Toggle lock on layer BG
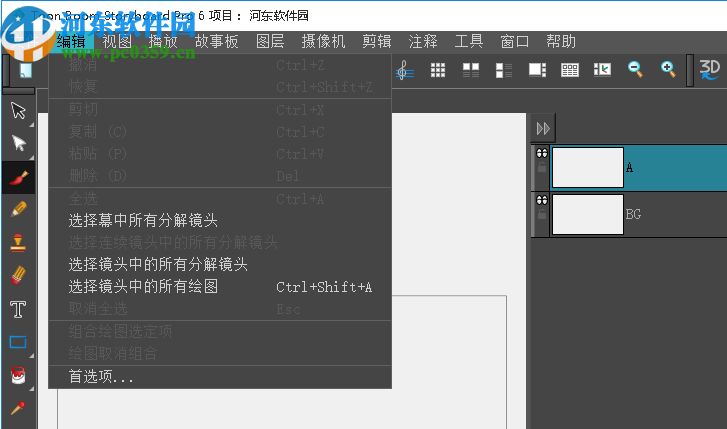This screenshot has height=429, width=727. 542,215
